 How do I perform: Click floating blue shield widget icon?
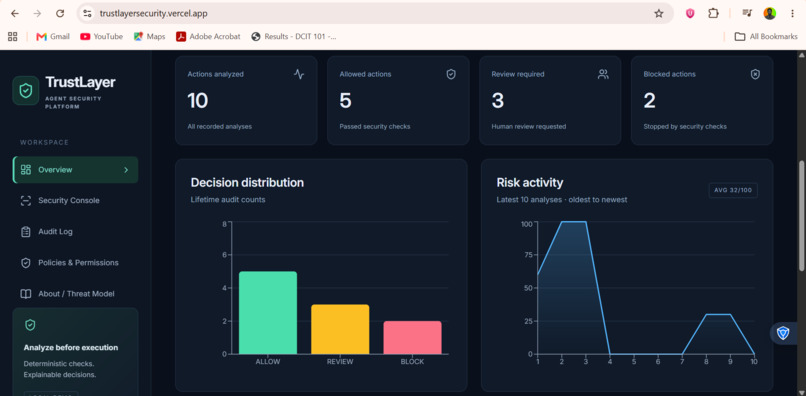[783, 333]
